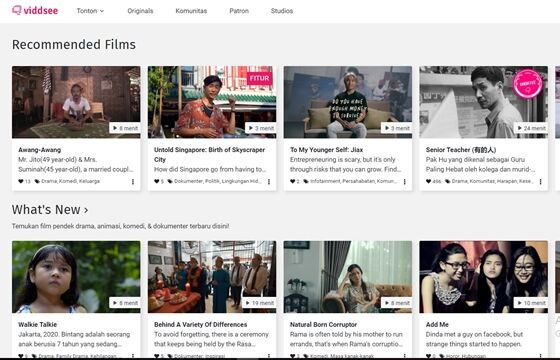Open the Awang-Awang film thumbnail

[x=76, y=102]
